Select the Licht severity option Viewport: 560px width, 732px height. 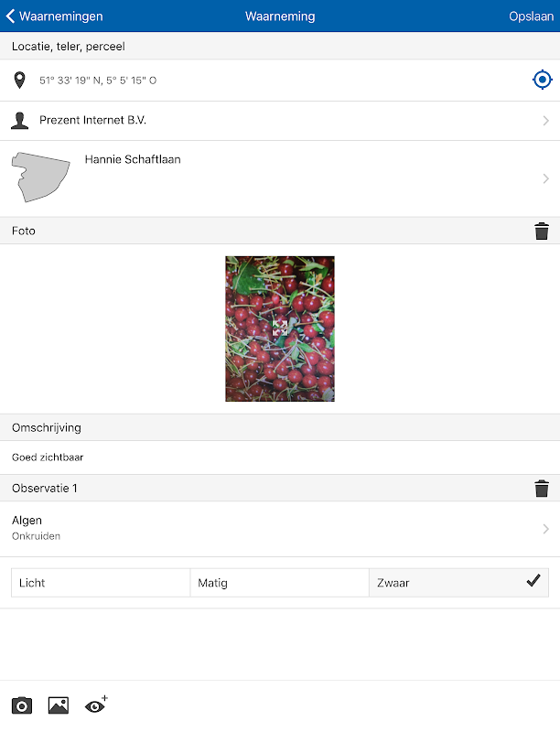point(101,583)
